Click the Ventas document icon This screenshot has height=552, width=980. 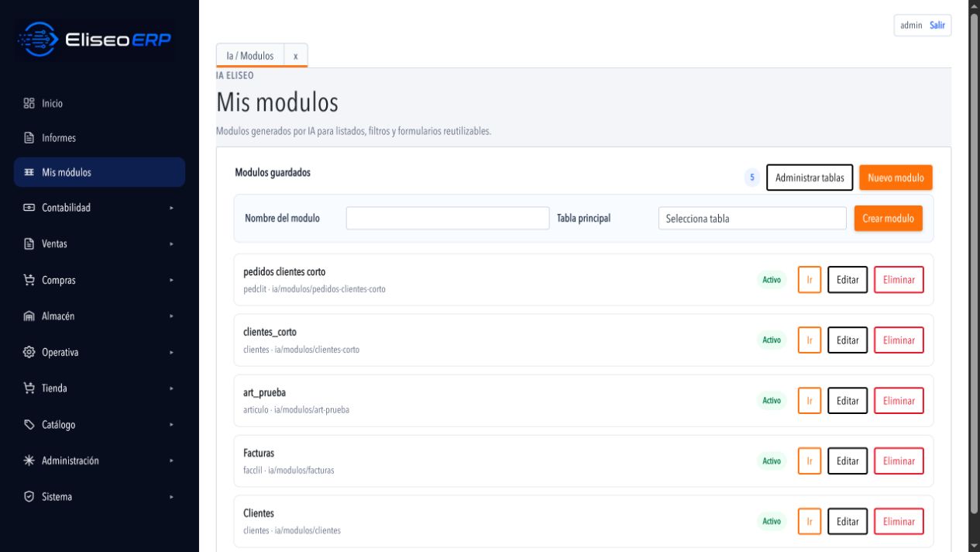(x=29, y=243)
